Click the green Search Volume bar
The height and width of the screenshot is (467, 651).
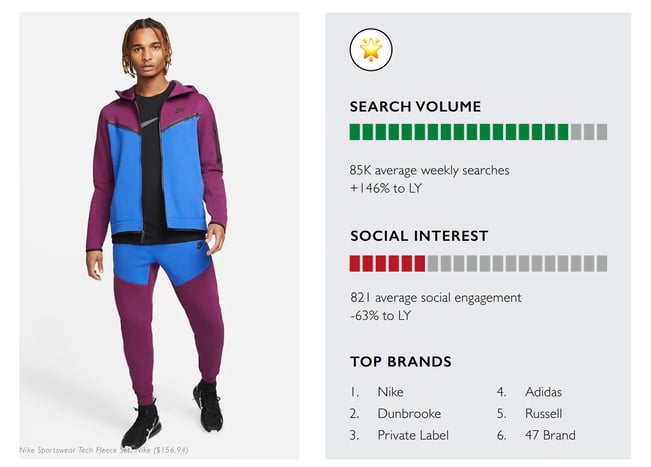coord(459,132)
